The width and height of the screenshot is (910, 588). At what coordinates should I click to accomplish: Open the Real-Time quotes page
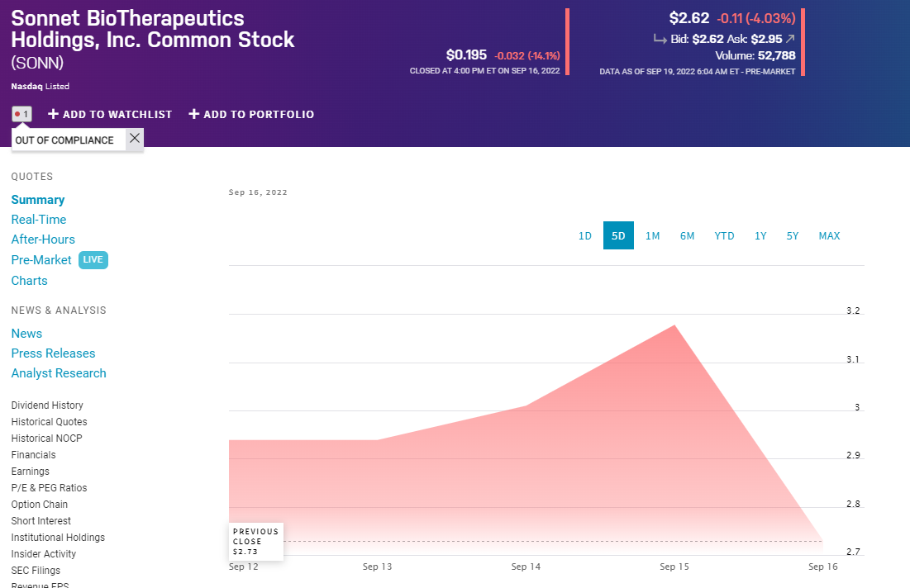(39, 220)
